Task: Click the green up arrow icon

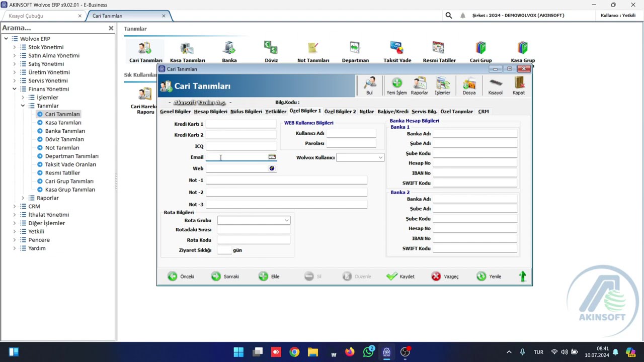Action: [523, 276]
